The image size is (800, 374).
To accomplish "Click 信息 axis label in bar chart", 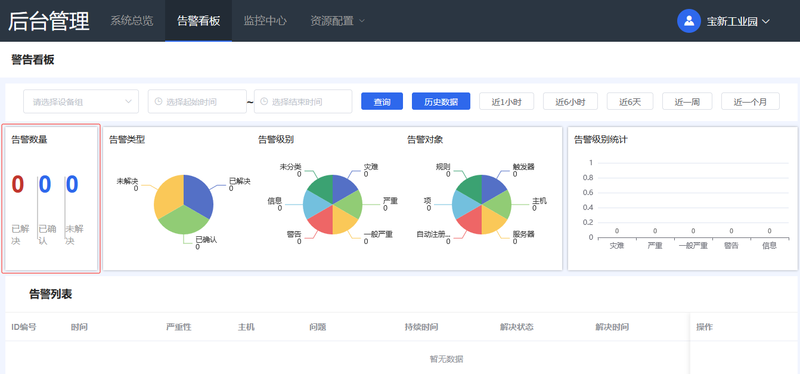I will pyautogui.click(x=769, y=246).
